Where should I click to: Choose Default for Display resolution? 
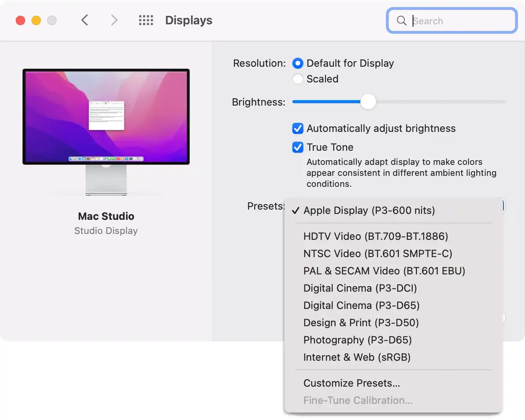coord(297,63)
